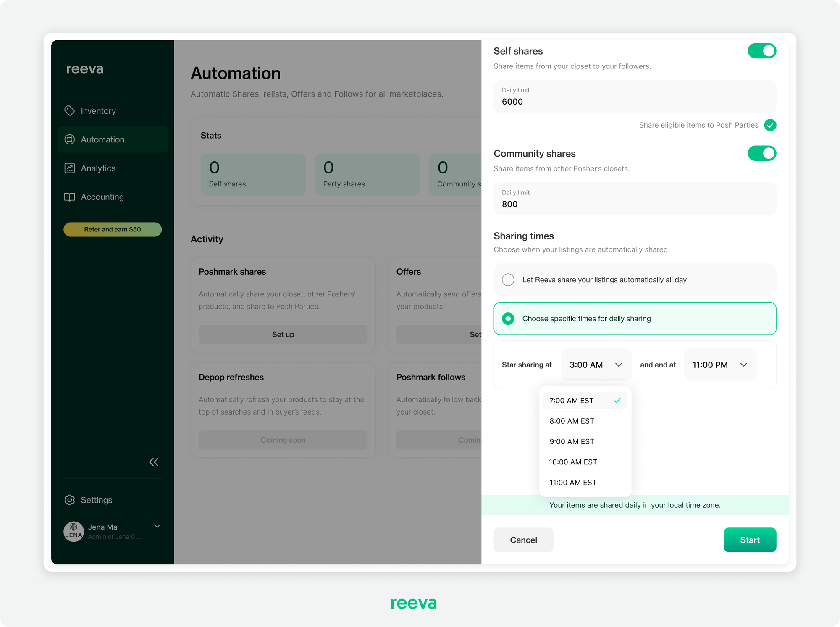
Task: Open Analytics in the sidebar
Action: (x=113, y=168)
